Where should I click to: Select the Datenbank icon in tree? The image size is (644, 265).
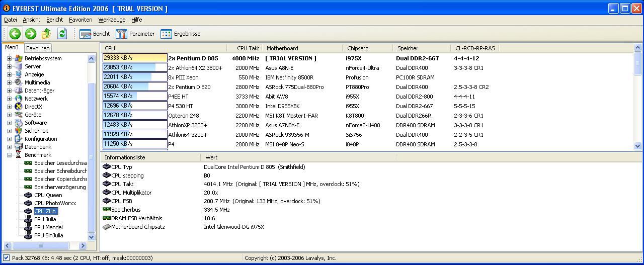pos(19,147)
